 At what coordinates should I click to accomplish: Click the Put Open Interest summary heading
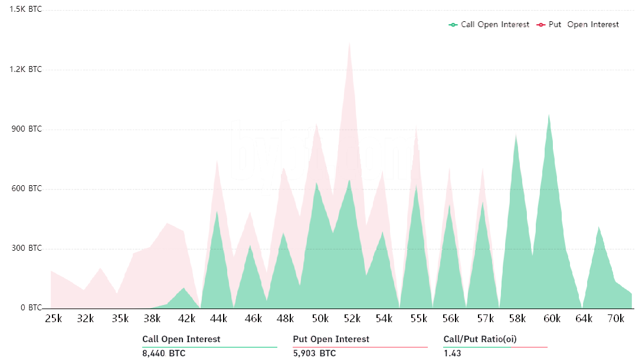(x=331, y=339)
